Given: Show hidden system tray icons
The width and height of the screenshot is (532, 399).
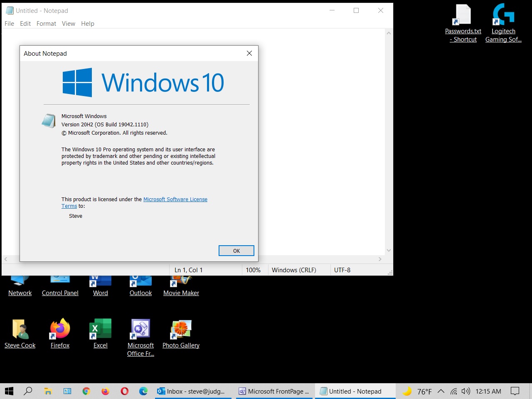Looking at the screenshot, I should (x=441, y=391).
